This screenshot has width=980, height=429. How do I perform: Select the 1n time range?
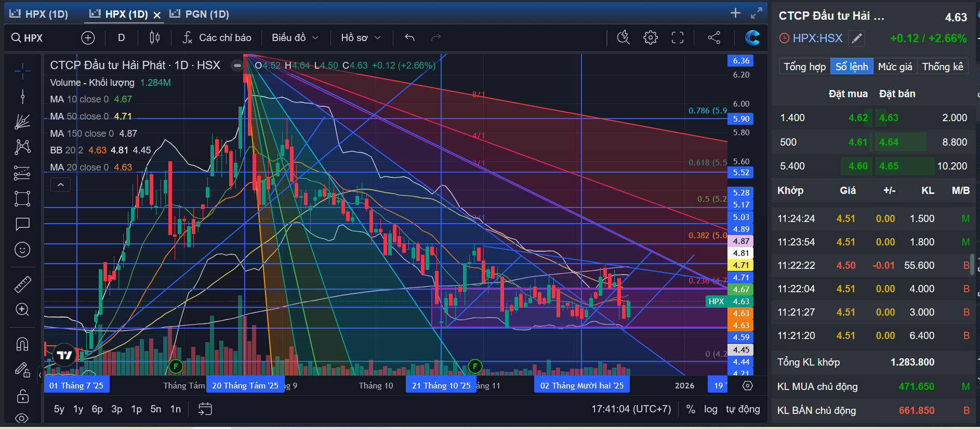click(176, 409)
